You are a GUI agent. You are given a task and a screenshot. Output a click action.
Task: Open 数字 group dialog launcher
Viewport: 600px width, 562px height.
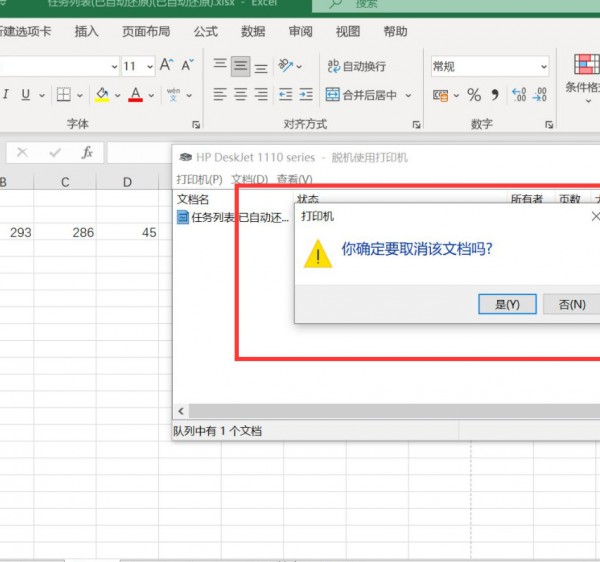[x=549, y=125]
